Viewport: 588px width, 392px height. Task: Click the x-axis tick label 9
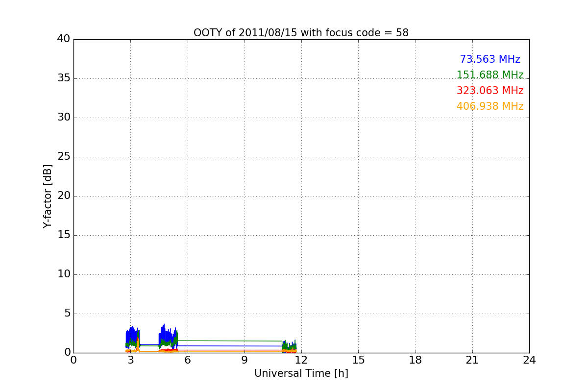tap(245, 360)
